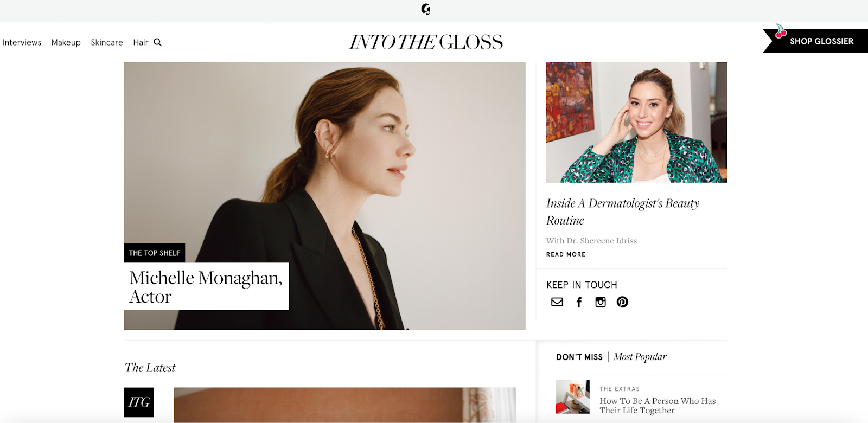Click the black ITG square logo
Viewport: 868px width, 423px height.
click(139, 402)
